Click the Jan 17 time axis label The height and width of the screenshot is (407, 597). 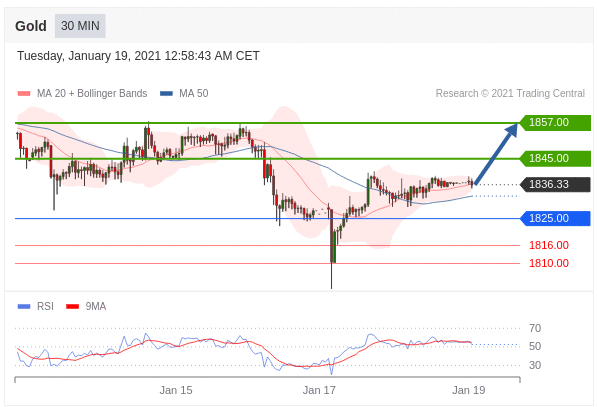click(319, 390)
